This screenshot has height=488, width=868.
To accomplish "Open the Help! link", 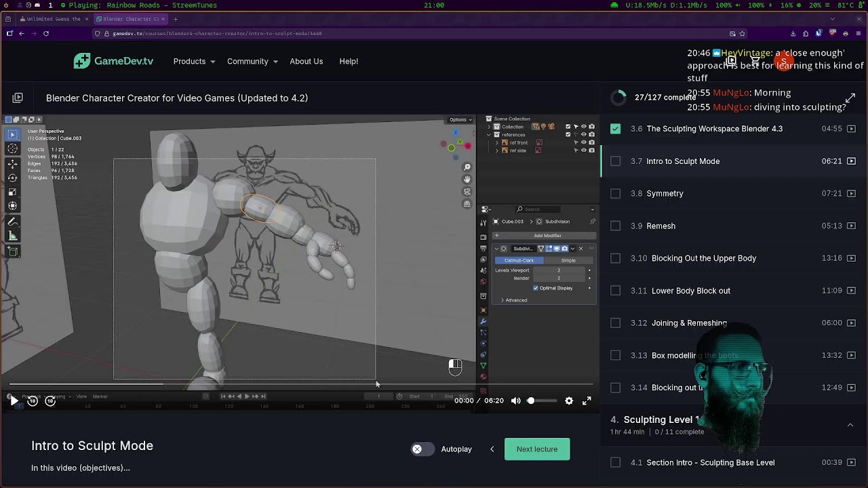I will [349, 61].
